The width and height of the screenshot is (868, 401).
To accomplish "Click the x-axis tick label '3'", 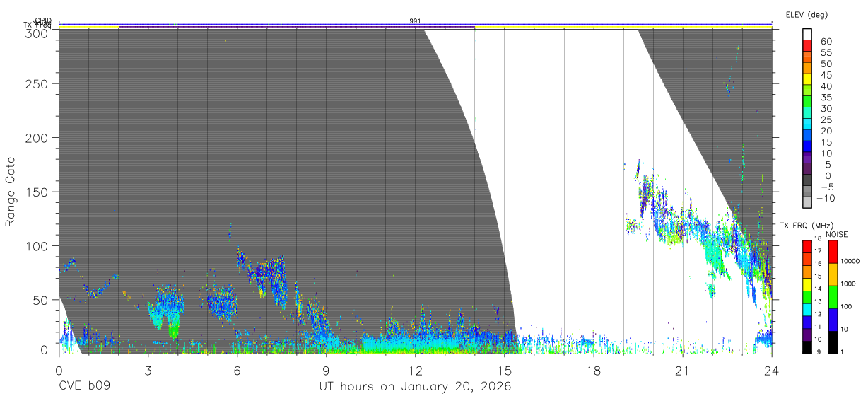I will [148, 369].
